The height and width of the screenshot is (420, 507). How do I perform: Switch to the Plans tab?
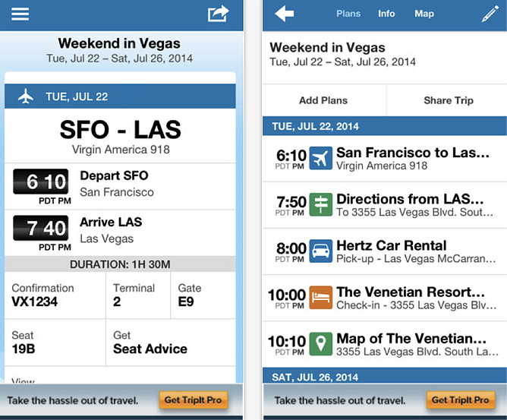tap(348, 14)
